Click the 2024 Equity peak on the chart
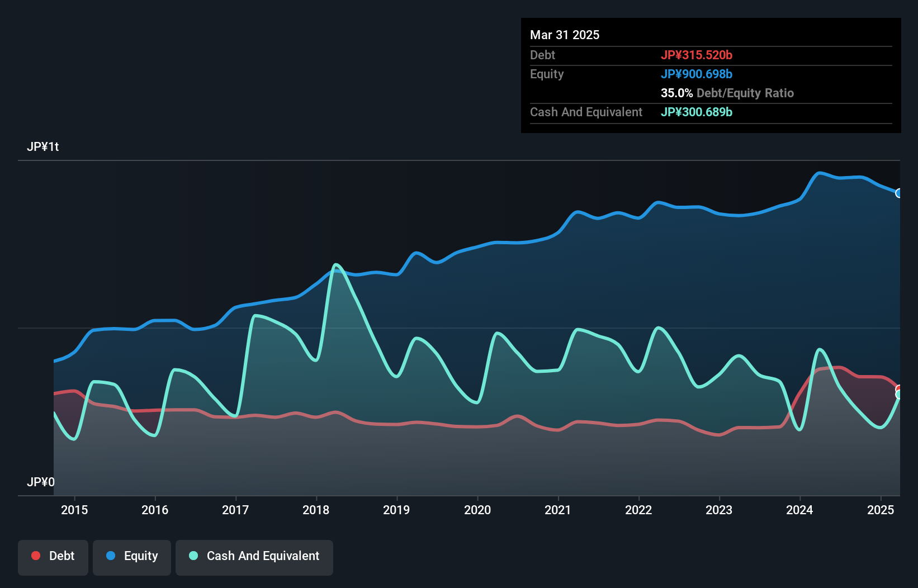Screen dimensions: 918x588 point(819,173)
